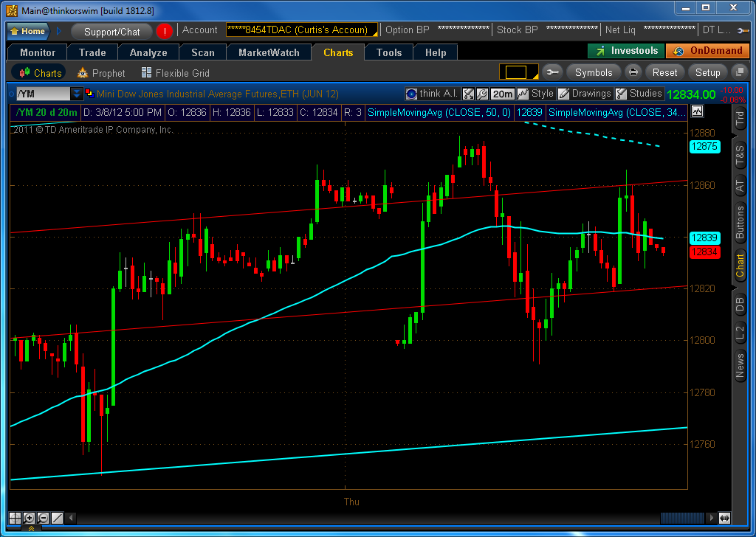Click the Symbols button
The width and height of the screenshot is (756, 537).
tap(594, 72)
